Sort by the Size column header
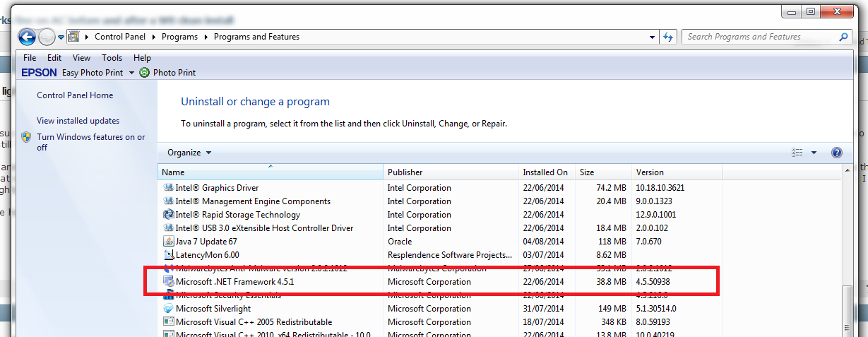The height and width of the screenshot is (337, 868). tap(603, 172)
